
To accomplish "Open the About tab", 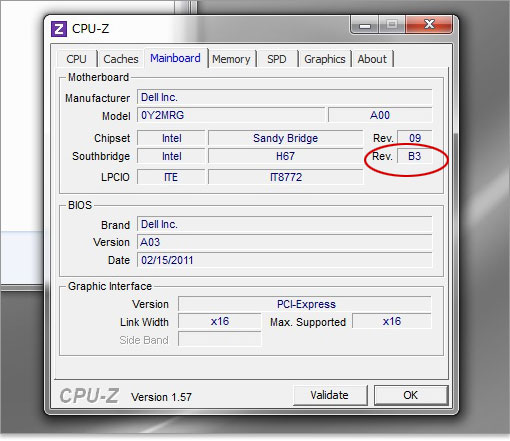I will pos(372,59).
